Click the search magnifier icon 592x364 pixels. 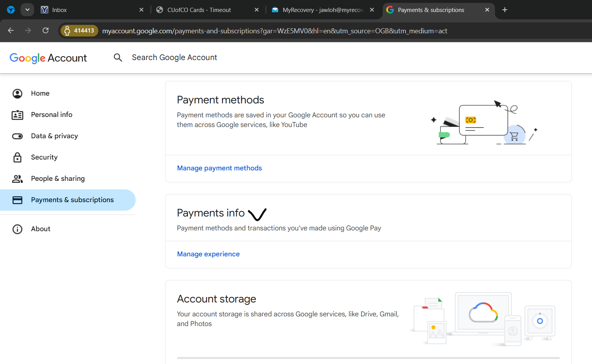pyautogui.click(x=118, y=58)
